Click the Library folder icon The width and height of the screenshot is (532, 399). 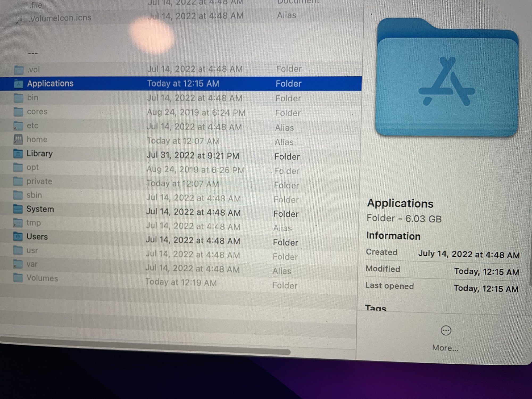(18, 153)
